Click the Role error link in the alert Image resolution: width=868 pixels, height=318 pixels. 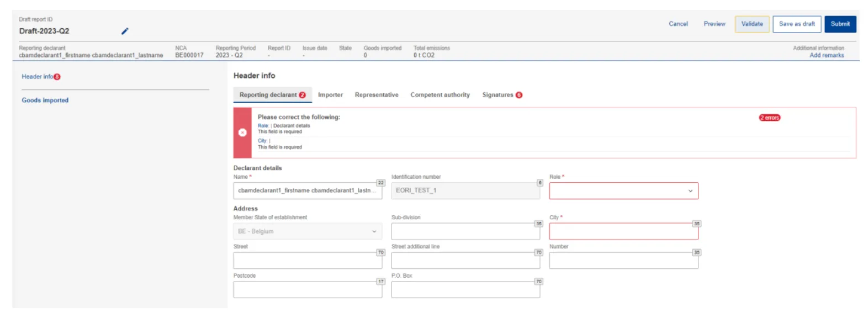[x=263, y=126]
